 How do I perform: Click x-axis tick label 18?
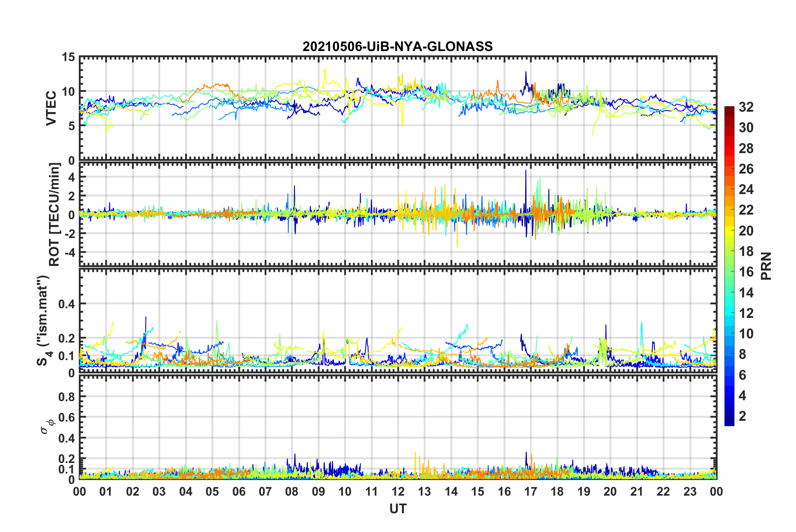coord(557,491)
